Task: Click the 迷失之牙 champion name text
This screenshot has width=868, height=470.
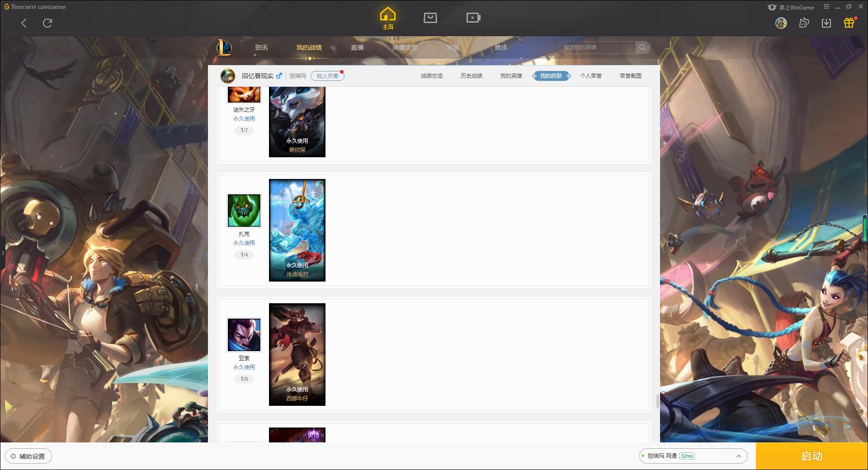Action: (244, 110)
